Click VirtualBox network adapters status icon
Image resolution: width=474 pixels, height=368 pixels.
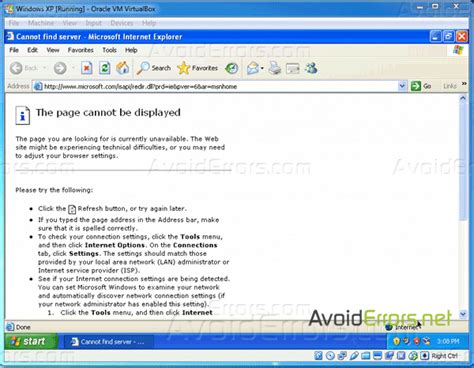point(342,356)
